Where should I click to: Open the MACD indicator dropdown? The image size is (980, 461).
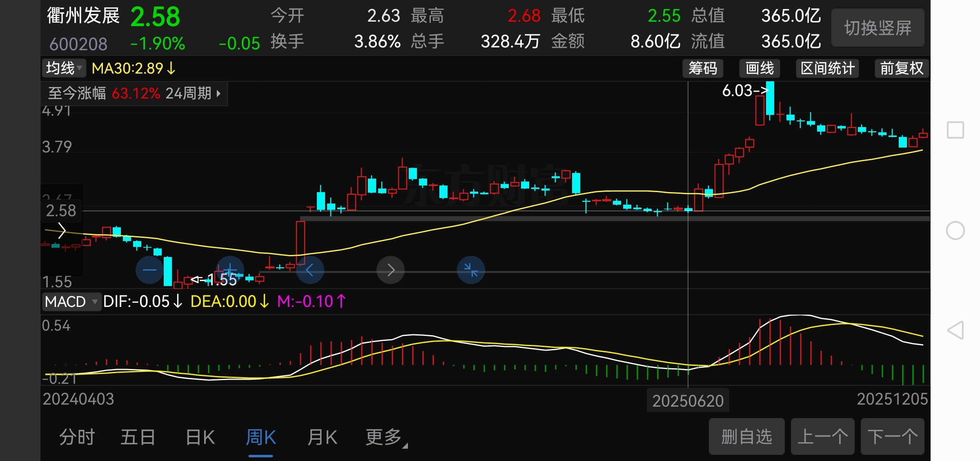coord(71,302)
